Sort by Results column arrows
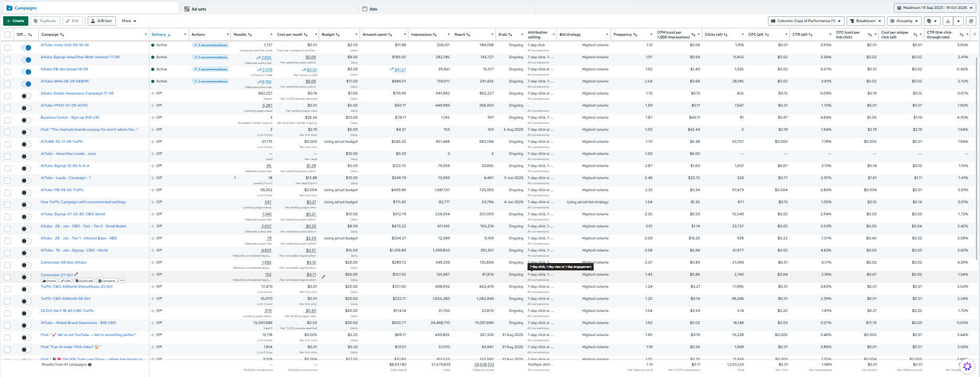980x377 pixels. (x=250, y=35)
